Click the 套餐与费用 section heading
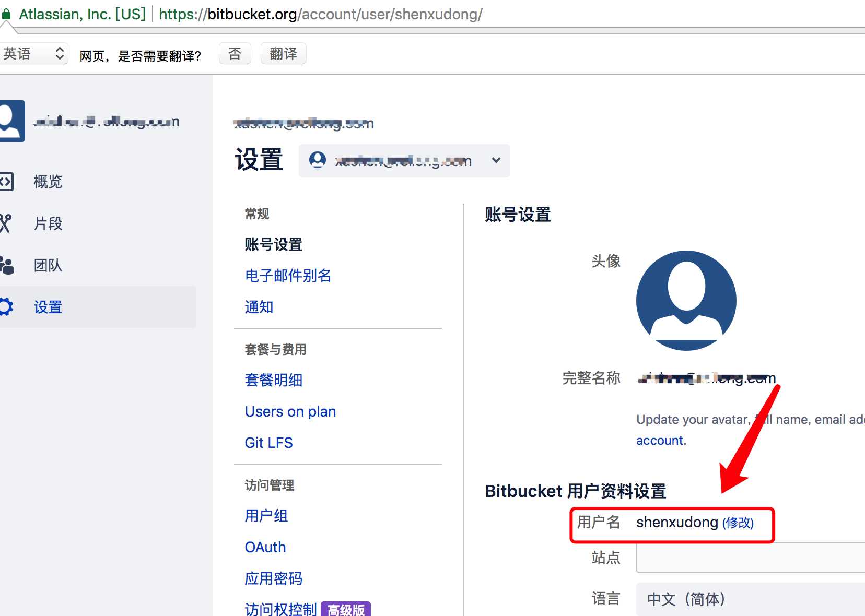Viewport: 865px width, 616px height. (x=276, y=349)
